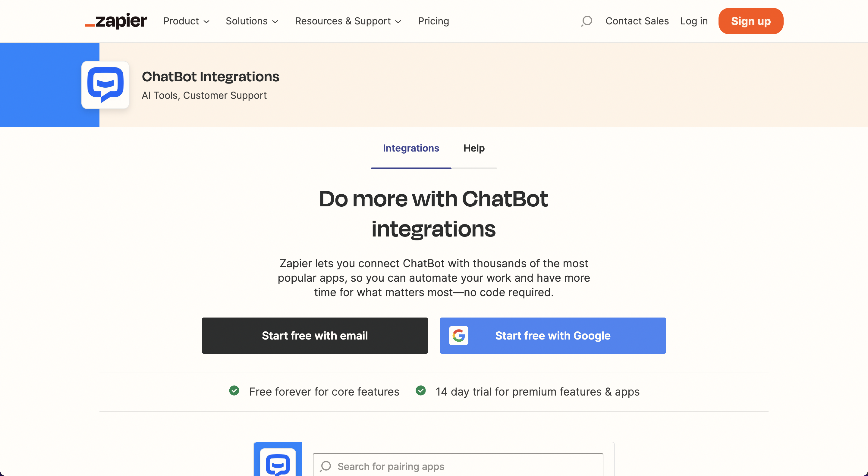Click Start free with Google button
This screenshot has width=868, height=476.
coord(553,336)
